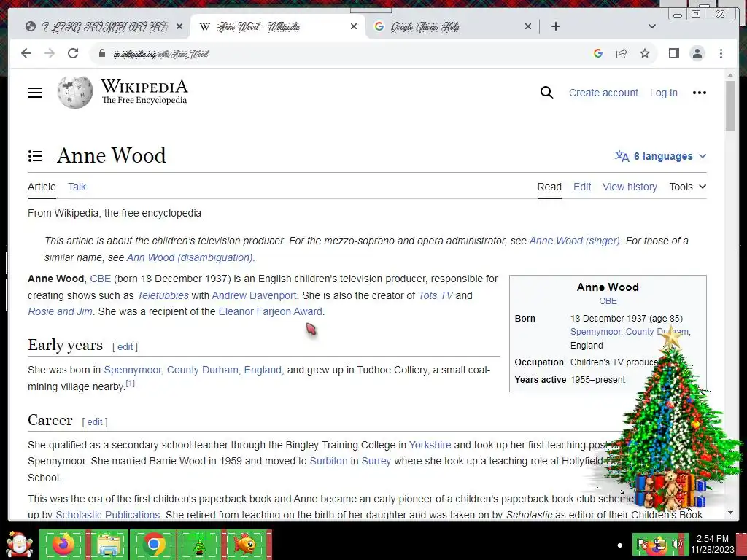Viewport: 747px width, 560px height.
Task: Launch Firefox from the taskbar
Action: click(63, 544)
